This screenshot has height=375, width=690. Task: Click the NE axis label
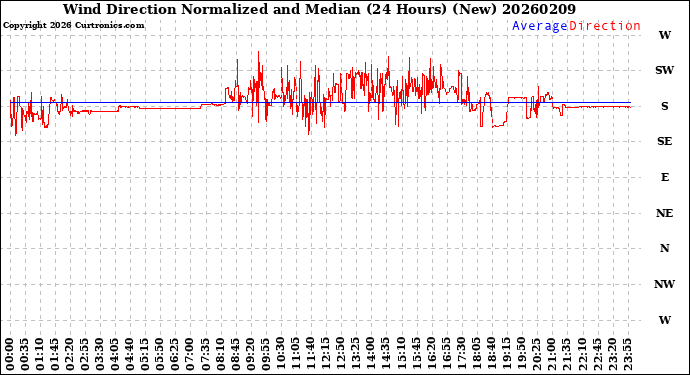point(664,213)
